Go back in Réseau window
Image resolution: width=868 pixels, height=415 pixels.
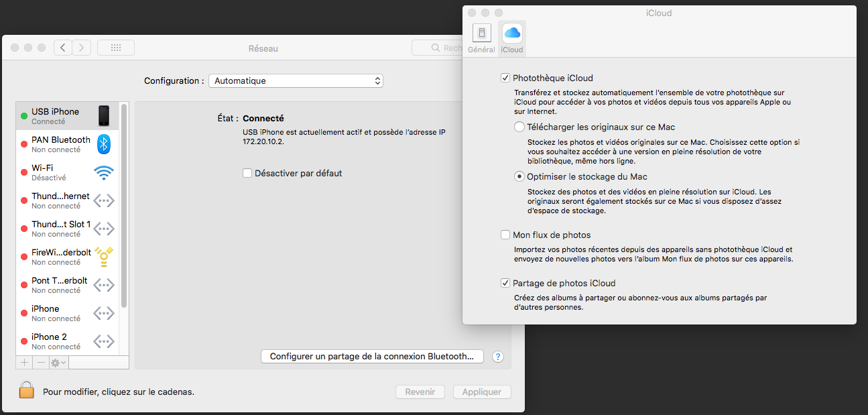click(x=63, y=48)
